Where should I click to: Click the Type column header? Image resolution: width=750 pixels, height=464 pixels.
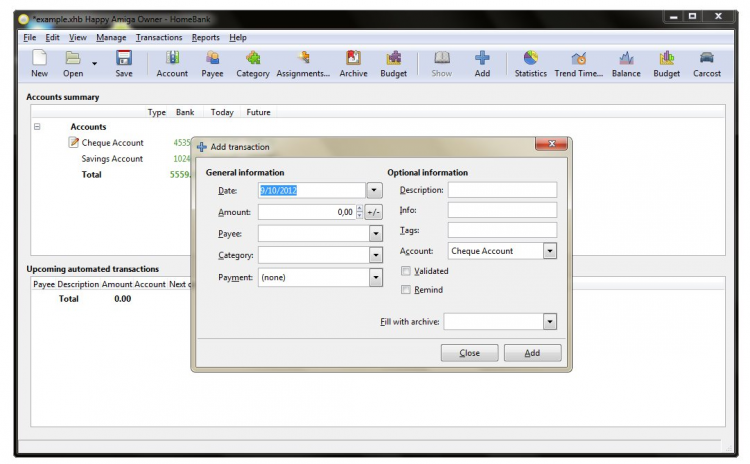[156, 112]
